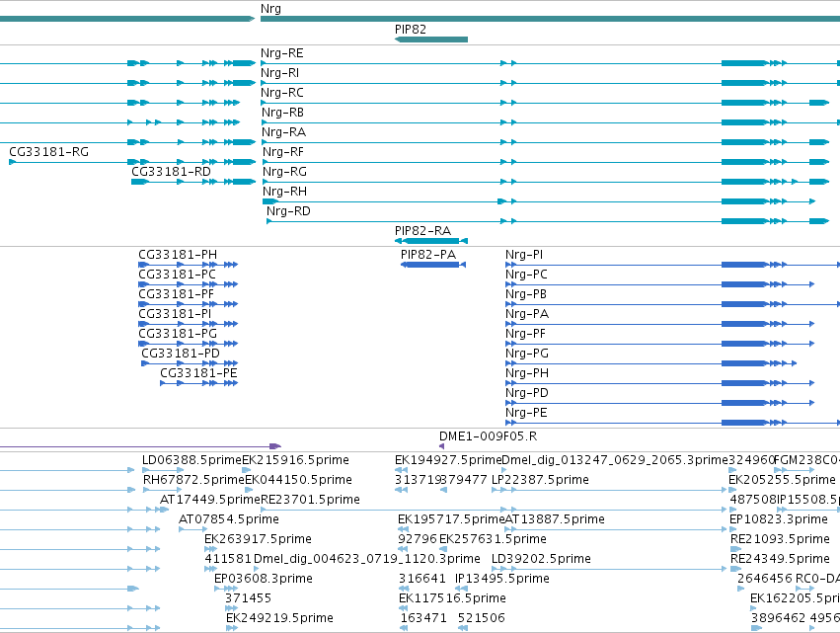The width and height of the screenshot is (840, 633).
Task: Select the CG33181-PF label
Action: [x=176, y=294]
